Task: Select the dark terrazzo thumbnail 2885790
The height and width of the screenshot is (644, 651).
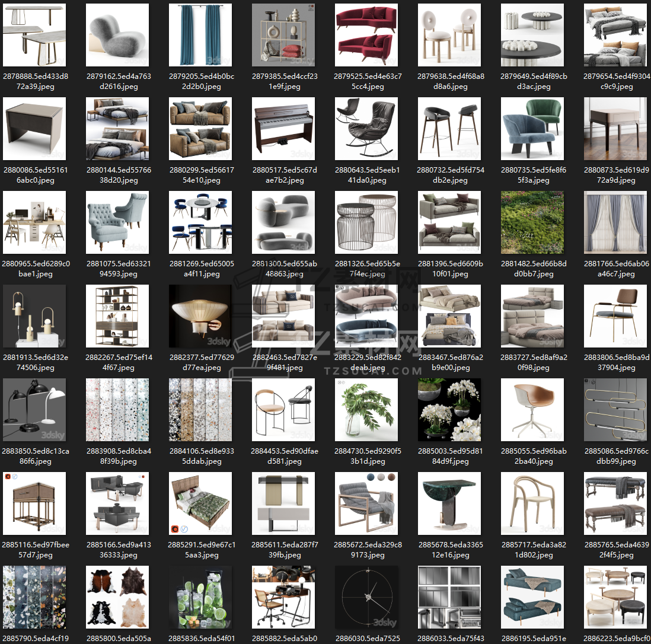Action: (34, 597)
